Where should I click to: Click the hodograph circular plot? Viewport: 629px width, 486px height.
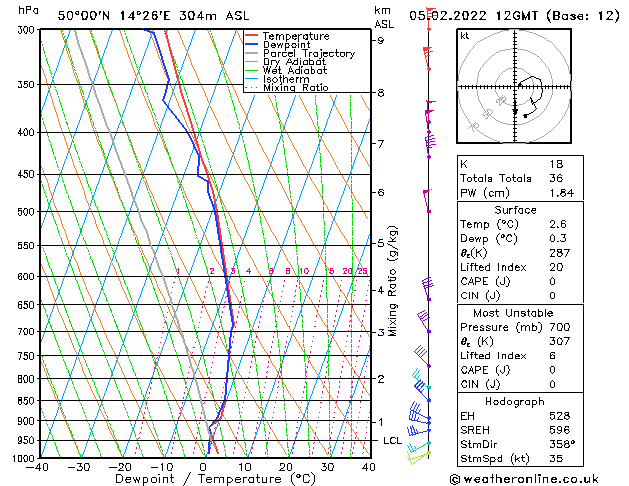click(519, 87)
